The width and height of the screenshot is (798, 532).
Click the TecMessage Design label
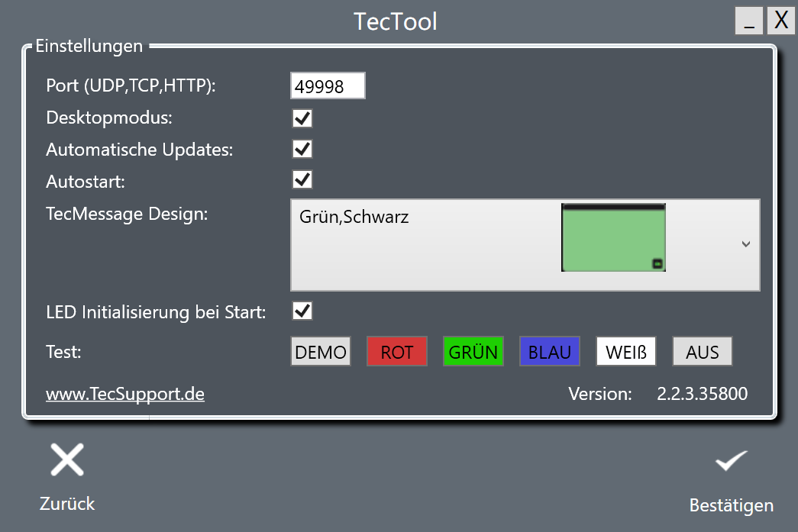click(127, 214)
